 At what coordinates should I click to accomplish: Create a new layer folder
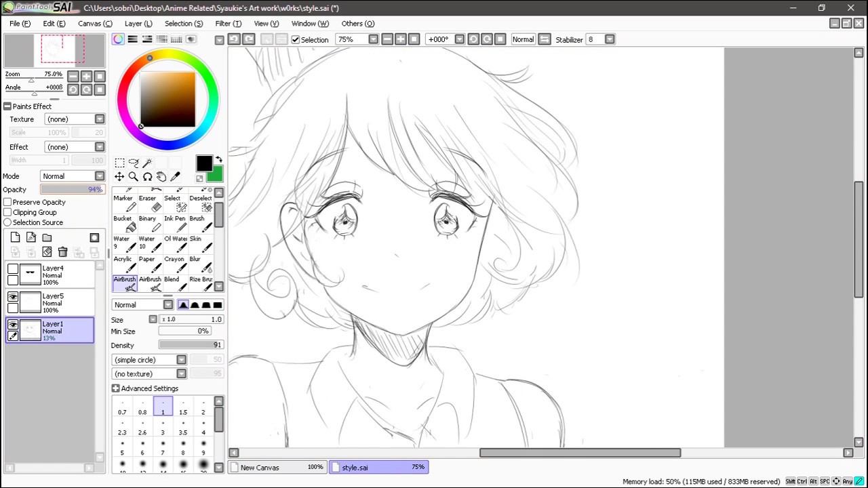(x=47, y=237)
